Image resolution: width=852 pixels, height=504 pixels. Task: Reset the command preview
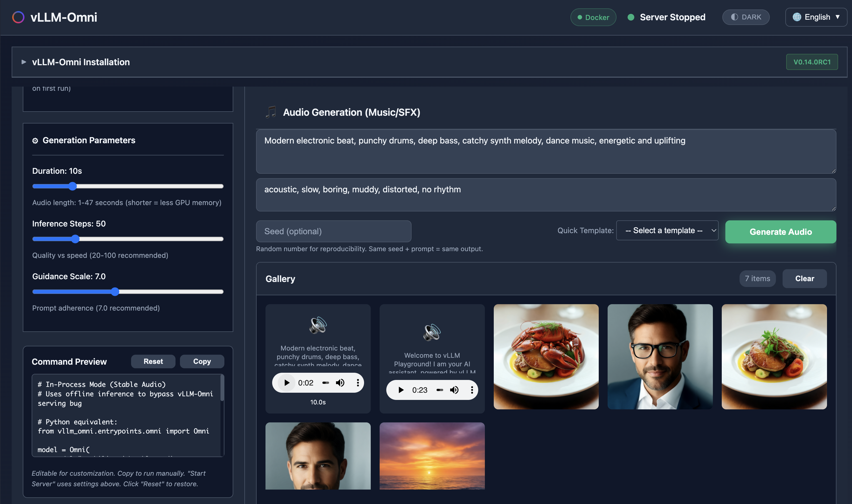(153, 361)
